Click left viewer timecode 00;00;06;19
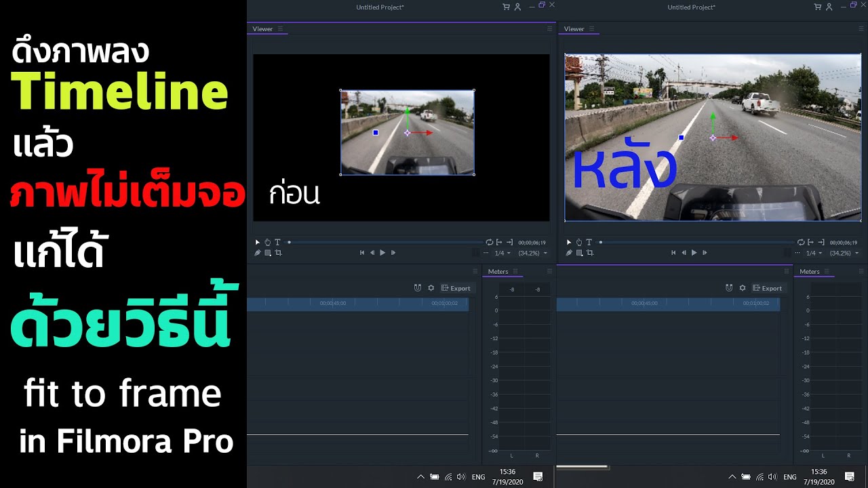 532,242
